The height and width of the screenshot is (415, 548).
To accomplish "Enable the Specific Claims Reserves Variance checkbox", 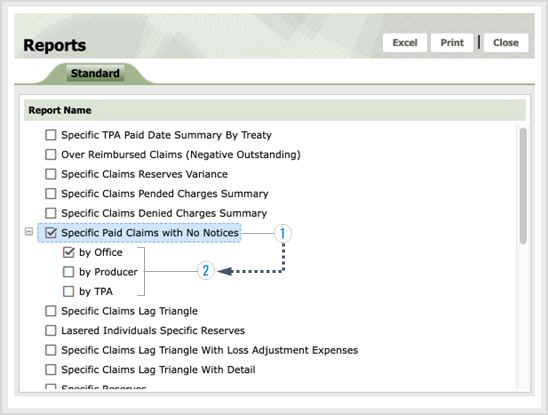I will click(x=51, y=174).
